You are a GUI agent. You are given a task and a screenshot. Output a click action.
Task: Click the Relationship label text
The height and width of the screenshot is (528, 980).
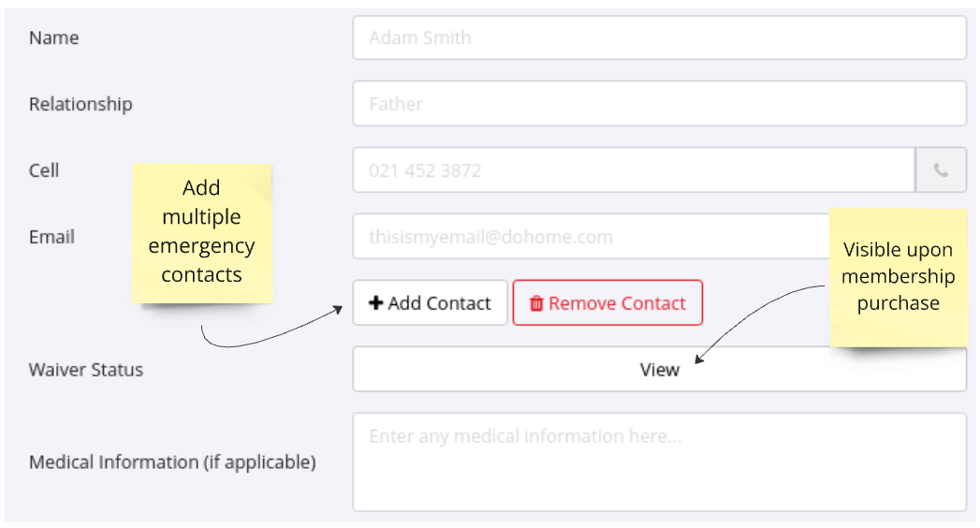(80, 104)
